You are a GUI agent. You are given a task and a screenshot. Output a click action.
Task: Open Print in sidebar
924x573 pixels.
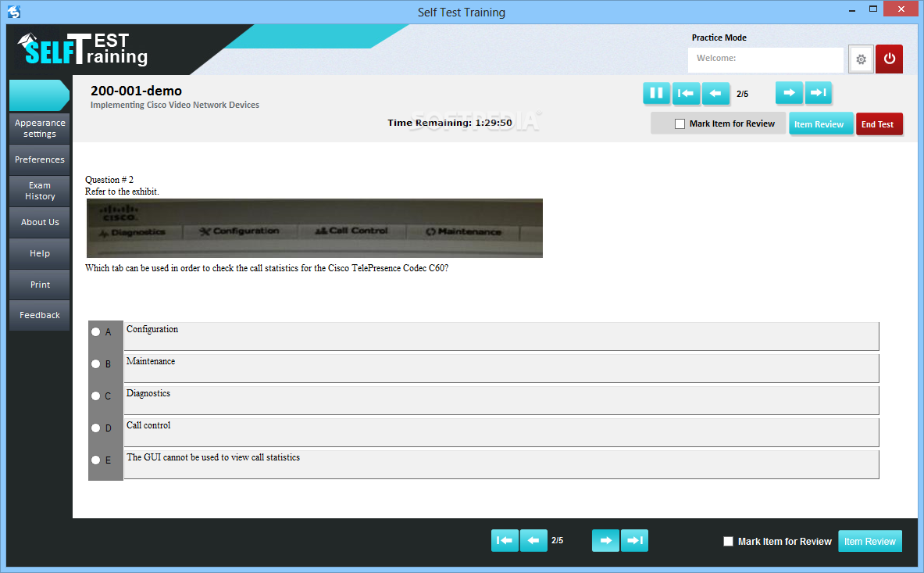40,285
